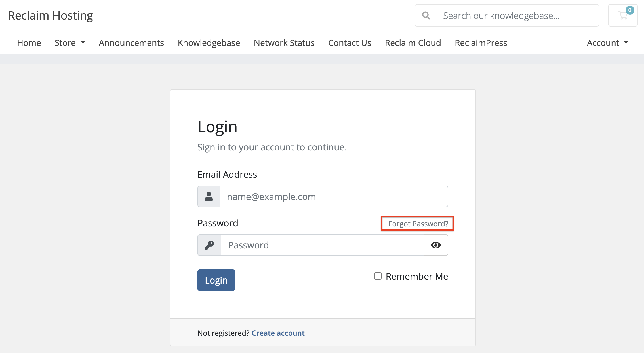Click the Create account link

click(x=278, y=333)
